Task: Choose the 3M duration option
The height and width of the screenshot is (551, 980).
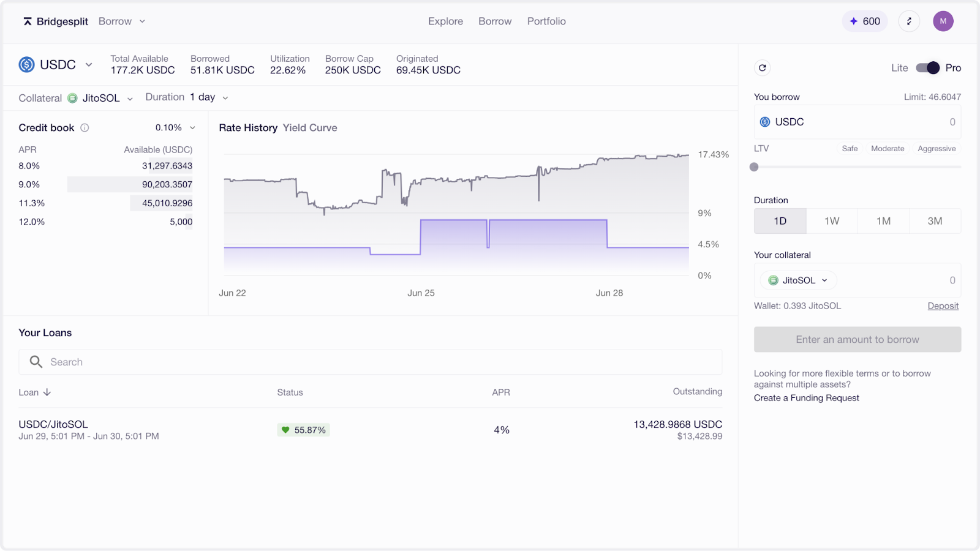Action: 935,221
